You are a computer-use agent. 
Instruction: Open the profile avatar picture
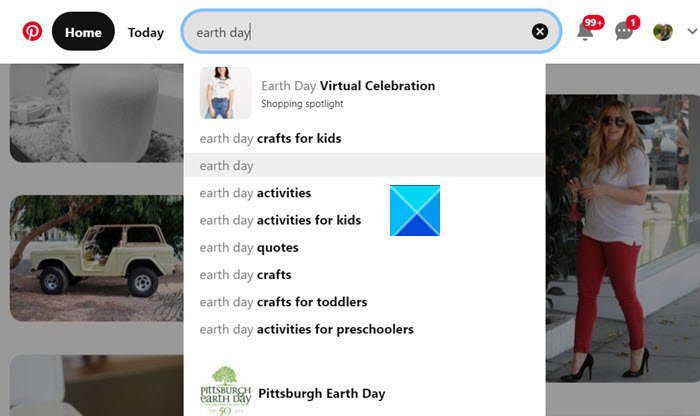[662, 32]
